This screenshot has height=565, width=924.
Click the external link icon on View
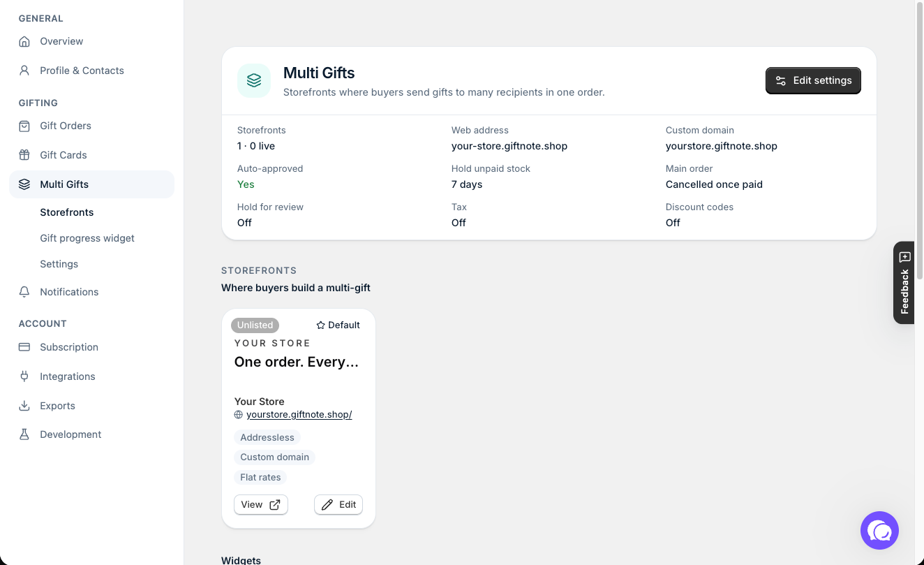275,504
